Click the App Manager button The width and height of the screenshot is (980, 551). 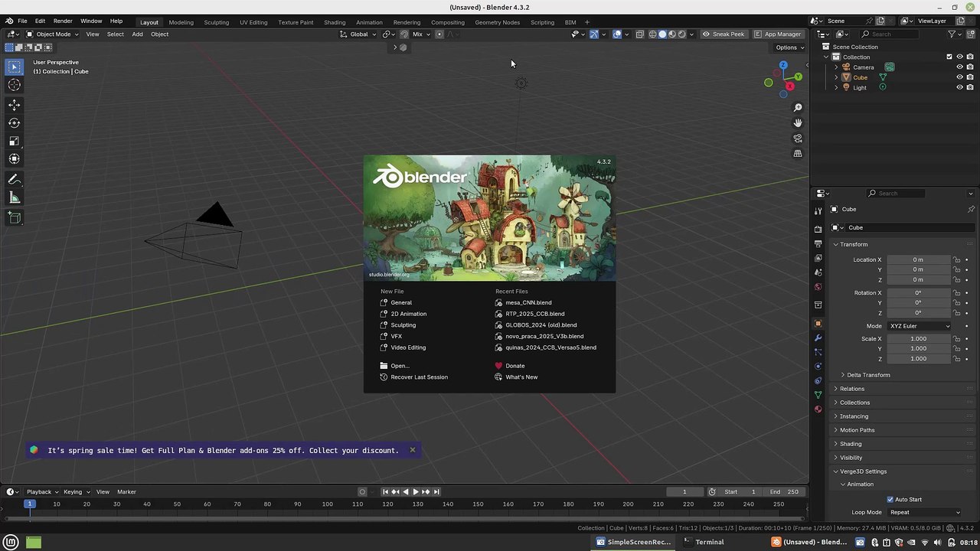[x=777, y=34]
